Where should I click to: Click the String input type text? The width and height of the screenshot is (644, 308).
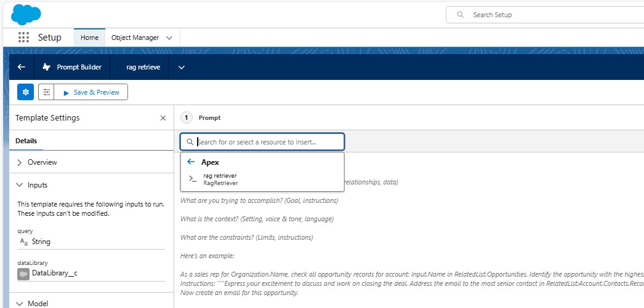pos(41,242)
